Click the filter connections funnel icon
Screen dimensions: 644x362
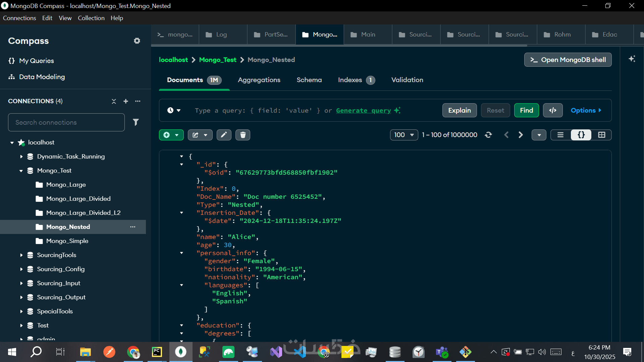click(136, 122)
